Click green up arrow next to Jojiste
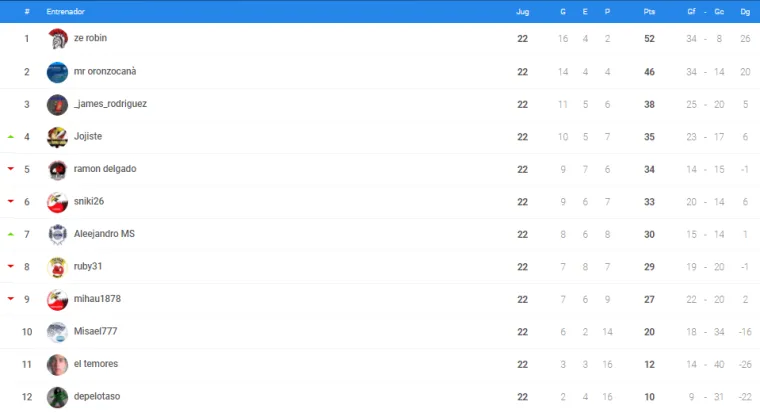 pos(11,137)
